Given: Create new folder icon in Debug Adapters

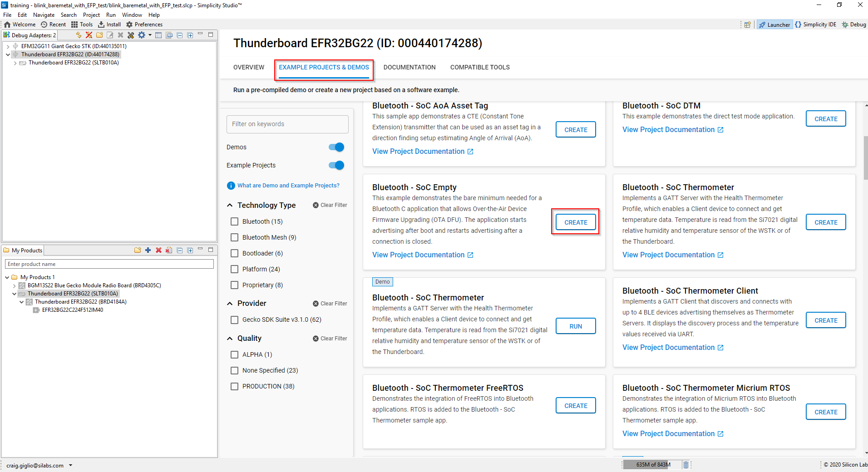Looking at the screenshot, I should [99, 35].
